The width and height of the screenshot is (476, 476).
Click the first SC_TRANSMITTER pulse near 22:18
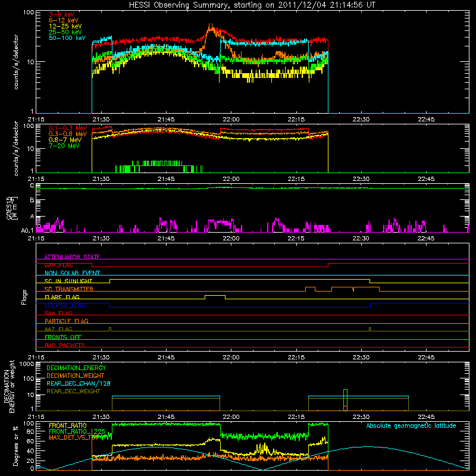click(x=310, y=289)
